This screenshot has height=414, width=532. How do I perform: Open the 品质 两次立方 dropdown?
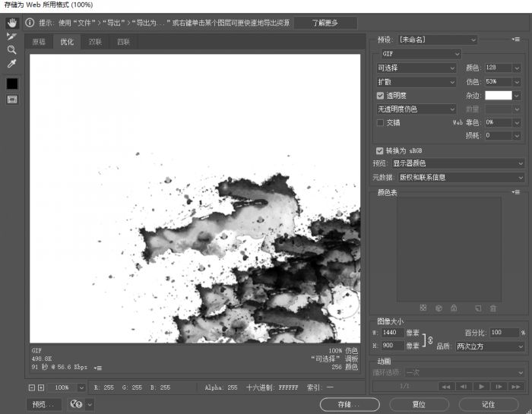click(489, 346)
